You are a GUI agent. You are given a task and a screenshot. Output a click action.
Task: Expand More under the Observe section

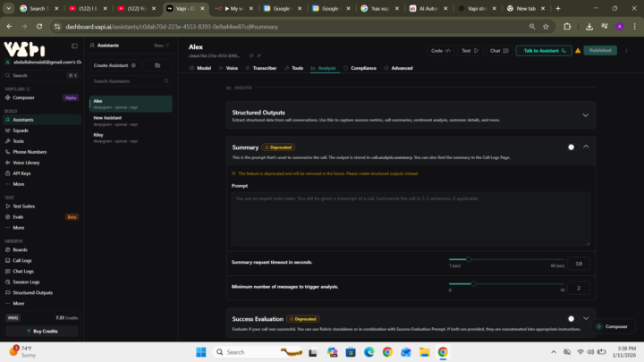click(18, 303)
